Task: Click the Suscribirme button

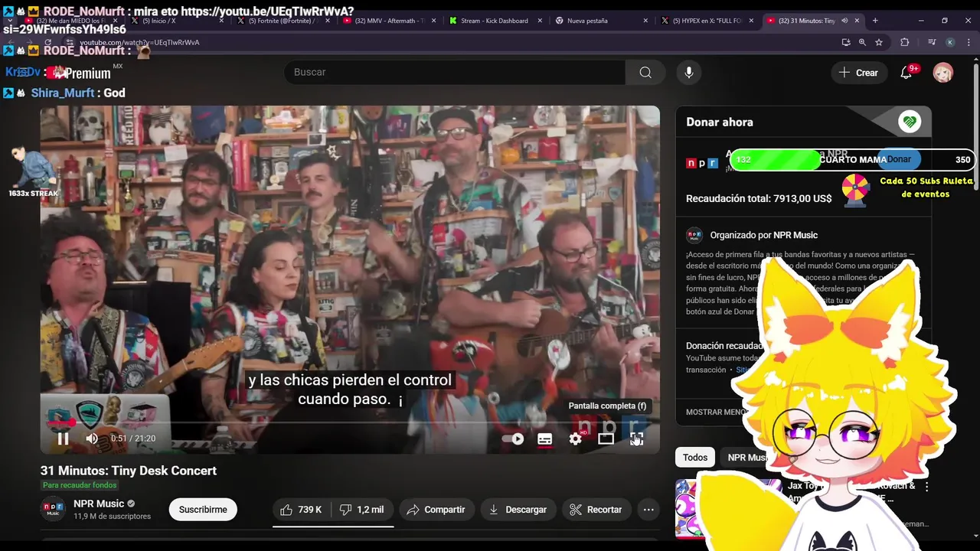Action: pos(203,510)
